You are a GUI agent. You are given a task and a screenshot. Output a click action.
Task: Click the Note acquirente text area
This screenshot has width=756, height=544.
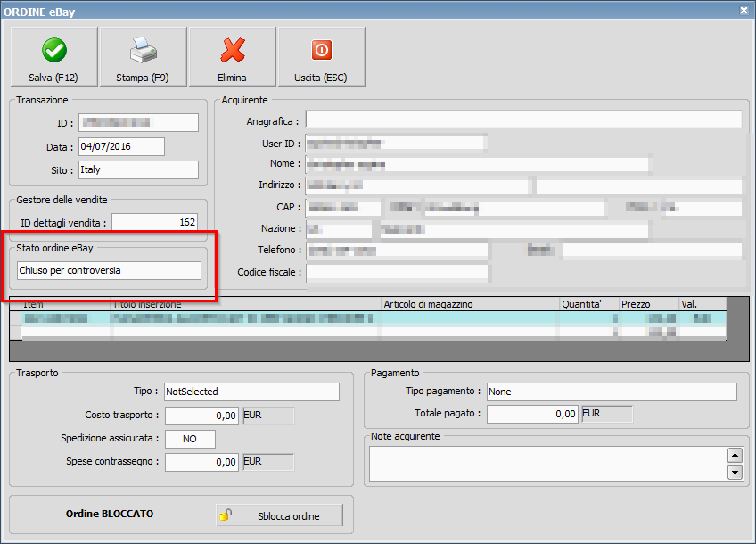[x=547, y=464]
